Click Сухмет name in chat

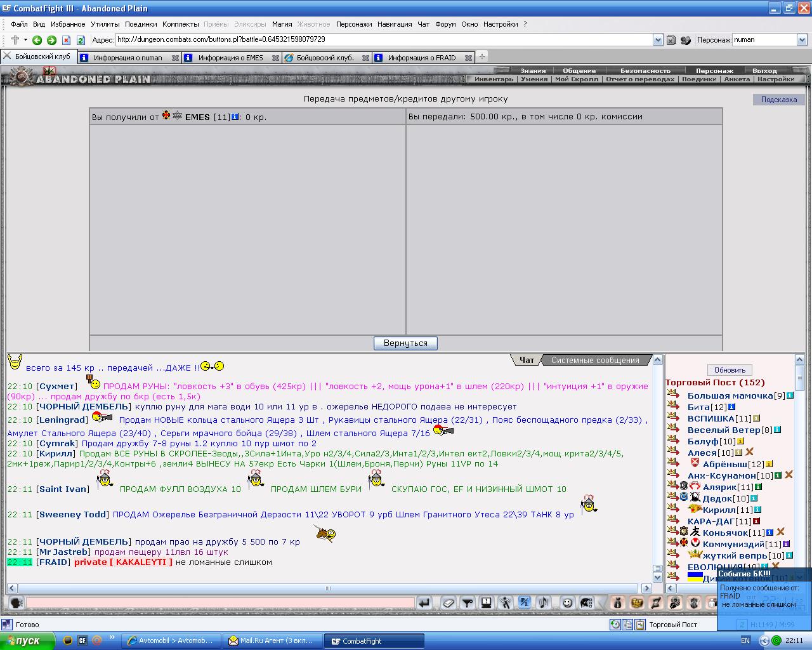coord(56,386)
